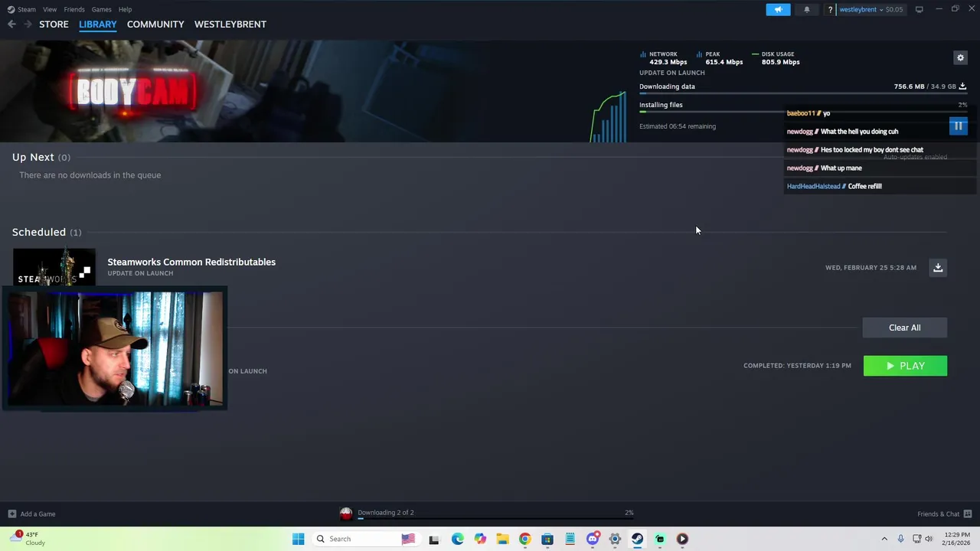Image resolution: width=980 pixels, height=551 pixels.
Task: Click WED, FEBRUARY 25 5:28 AM schedule
Action: tap(871, 268)
